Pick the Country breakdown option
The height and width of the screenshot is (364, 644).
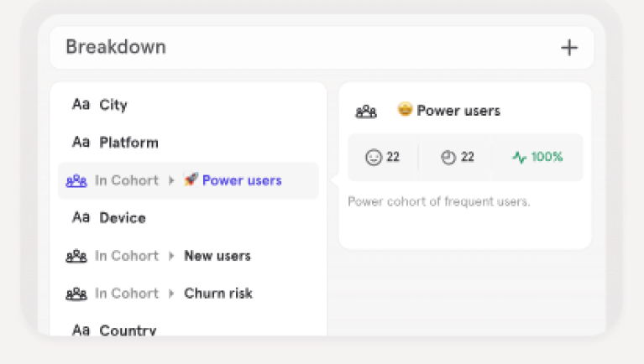(128, 330)
